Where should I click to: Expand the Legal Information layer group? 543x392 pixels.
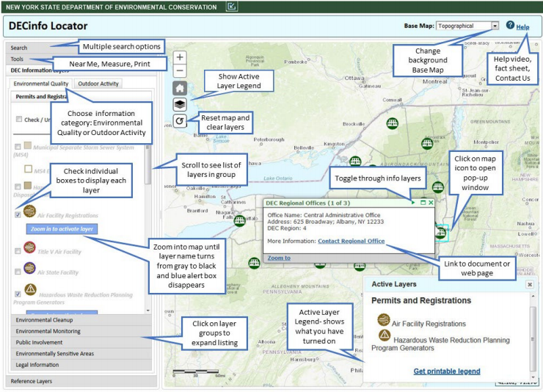point(81,365)
